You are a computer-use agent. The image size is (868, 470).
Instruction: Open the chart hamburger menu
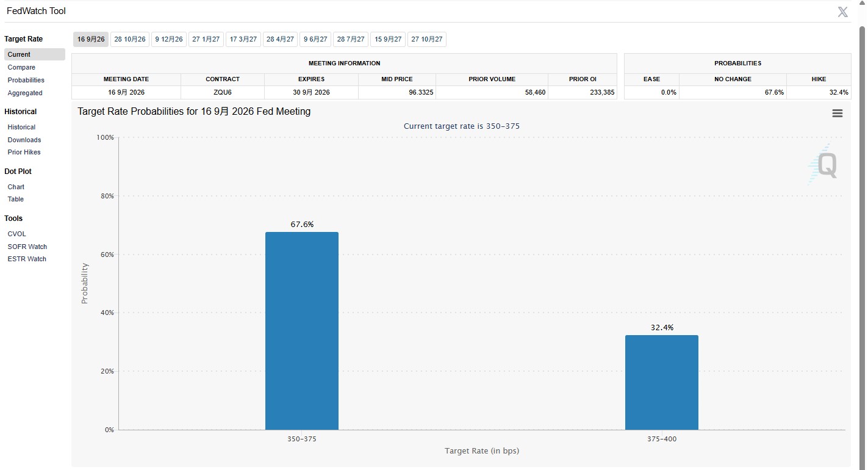838,114
